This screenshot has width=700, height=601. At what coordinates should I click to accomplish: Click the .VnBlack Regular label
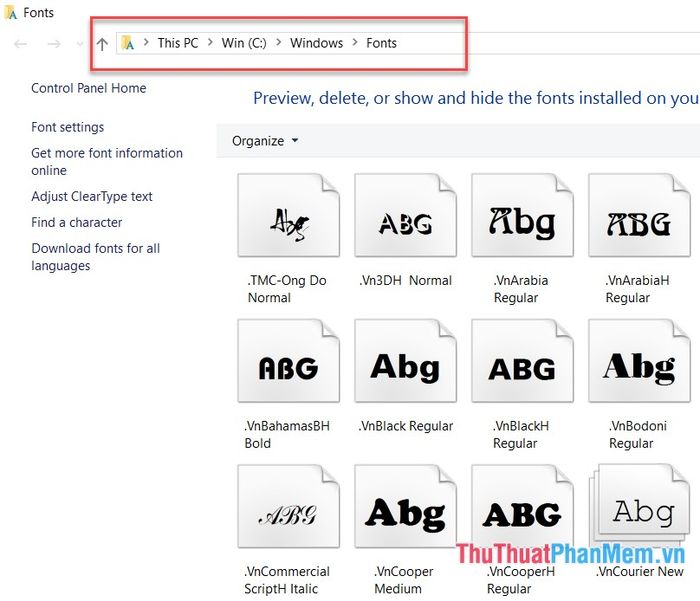[x=405, y=426]
